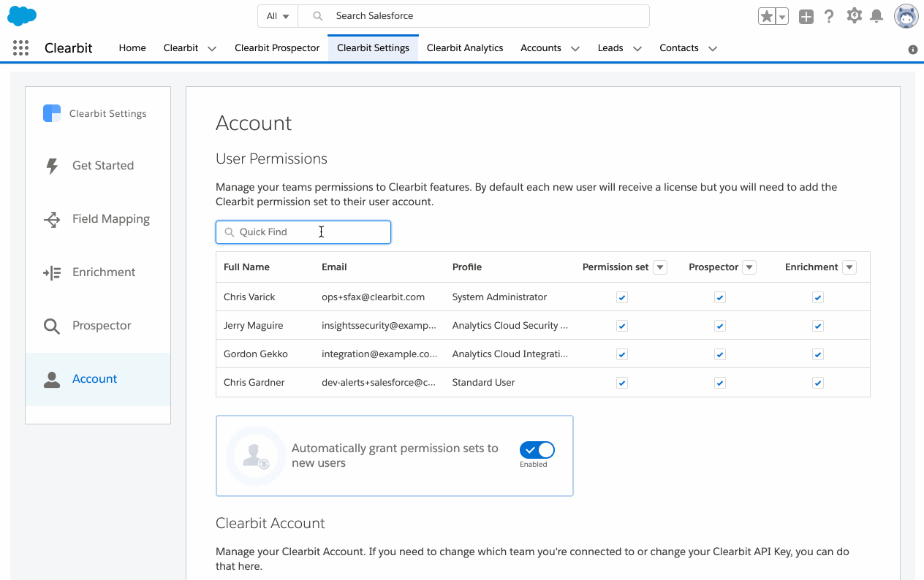924x580 pixels.
Task: Open the Leads tab
Action: (610, 48)
